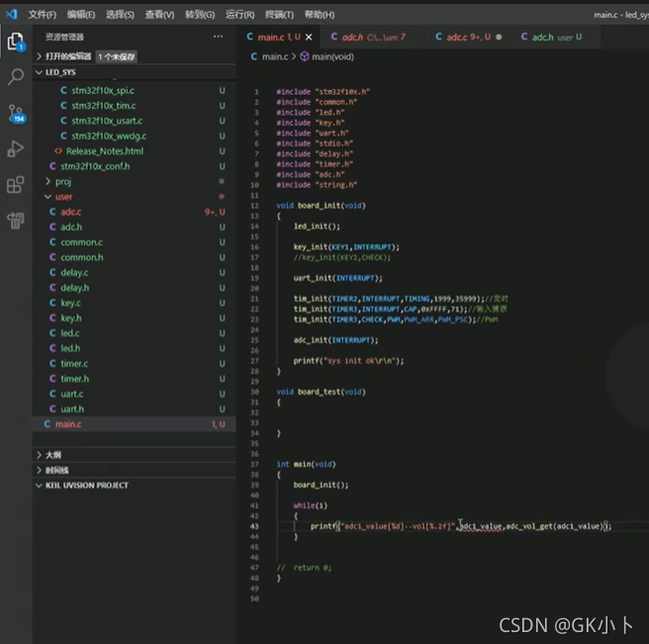The height and width of the screenshot is (644, 649).
Task: Click the while(1) code line
Action: 311,506
